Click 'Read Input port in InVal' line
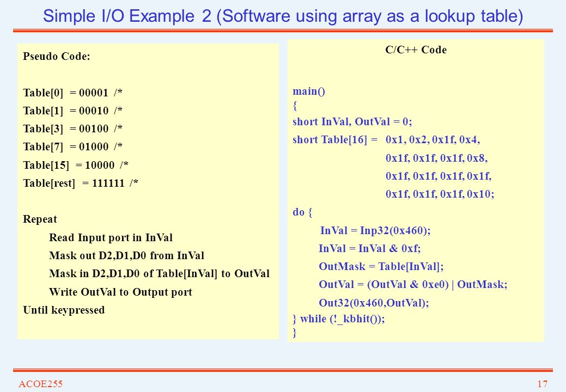Viewport: 566px width, 392px height. click(111, 238)
